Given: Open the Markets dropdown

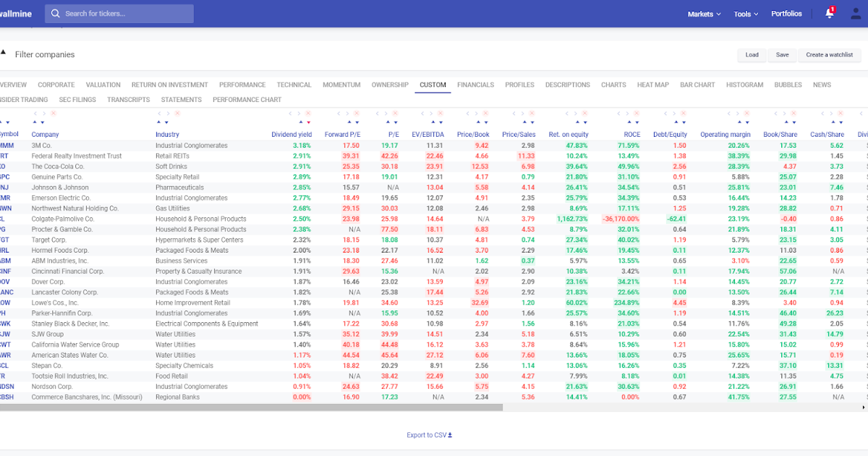Looking at the screenshot, I should [x=702, y=13].
